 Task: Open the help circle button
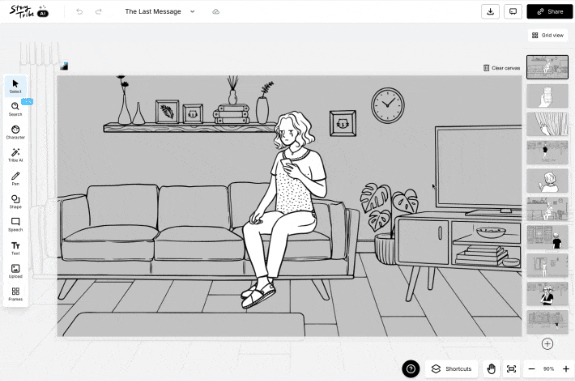pyautogui.click(x=411, y=369)
